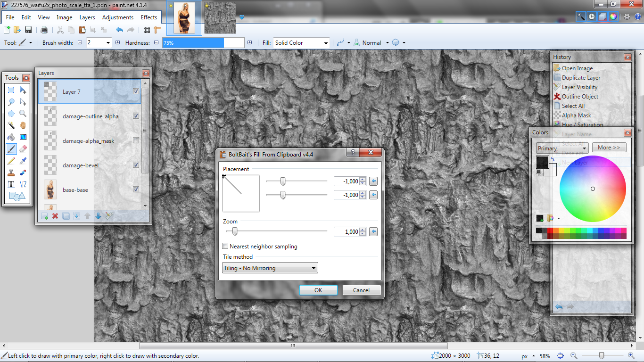Select the Clone Stamp tool
The height and width of the screenshot is (362, 644).
[x=11, y=173]
